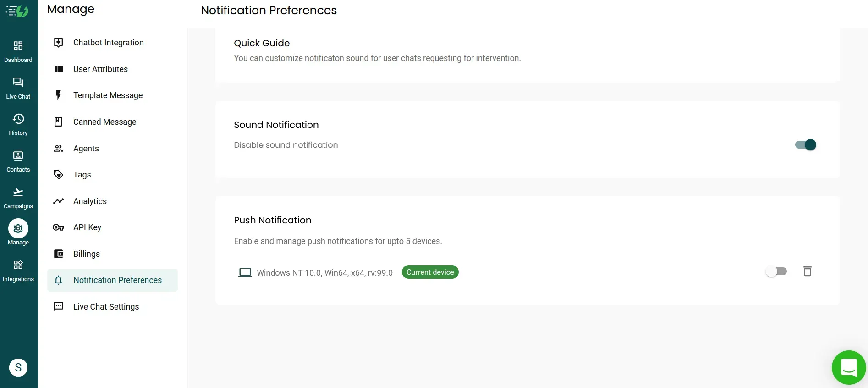This screenshot has width=868, height=388.
Task: Open the History section
Action: (x=18, y=124)
